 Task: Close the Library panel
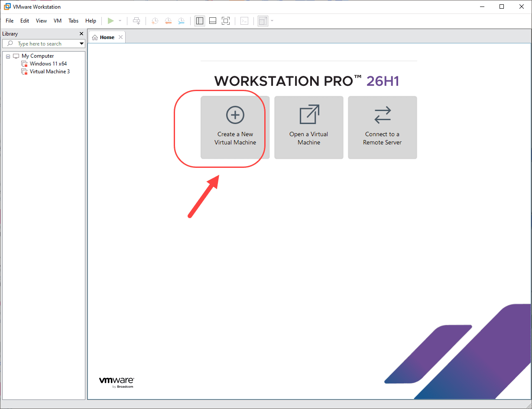81,34
